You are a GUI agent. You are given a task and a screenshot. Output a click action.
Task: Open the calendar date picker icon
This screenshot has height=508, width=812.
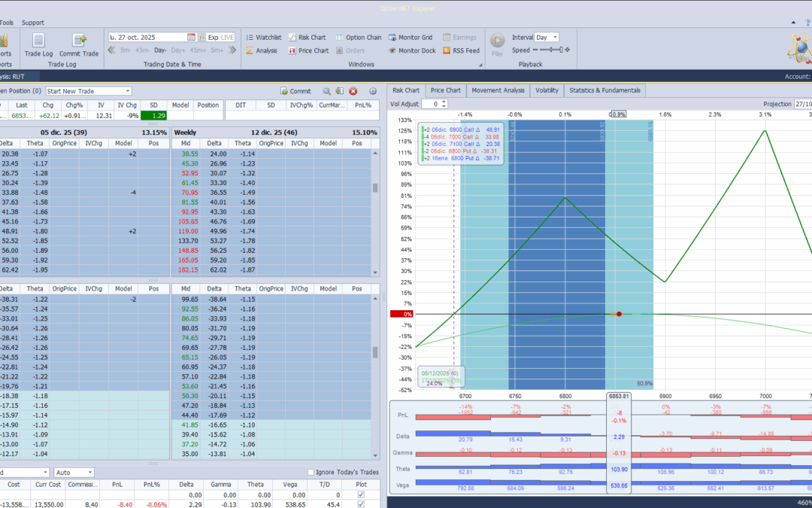click(190, 38)
